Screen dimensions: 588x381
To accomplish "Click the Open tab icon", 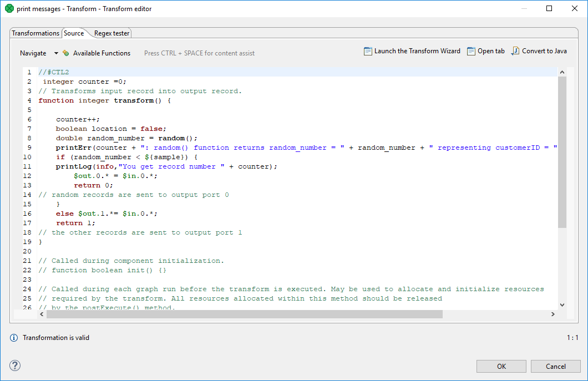I will click(x=471, y=51).
